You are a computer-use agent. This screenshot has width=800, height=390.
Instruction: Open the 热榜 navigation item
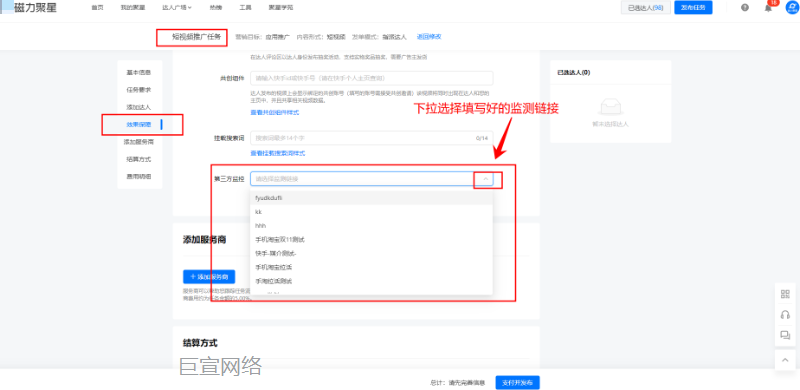pyautogui.click(x=215, y=8)
